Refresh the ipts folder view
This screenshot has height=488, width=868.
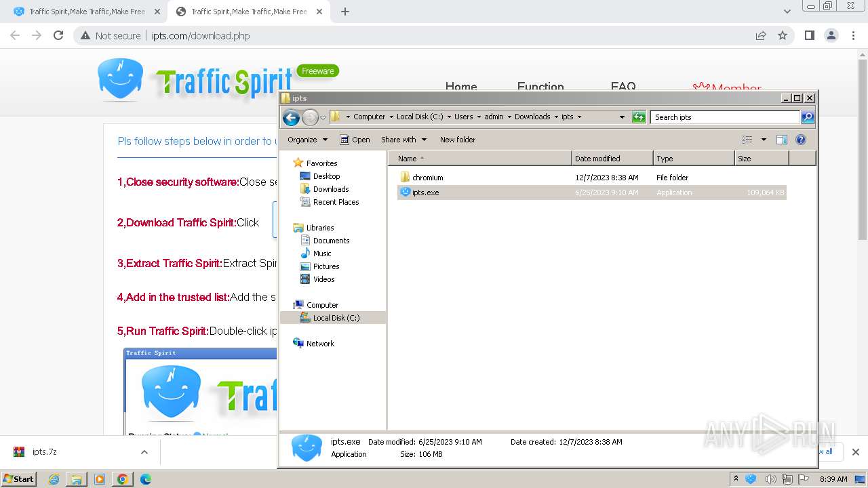639,117
